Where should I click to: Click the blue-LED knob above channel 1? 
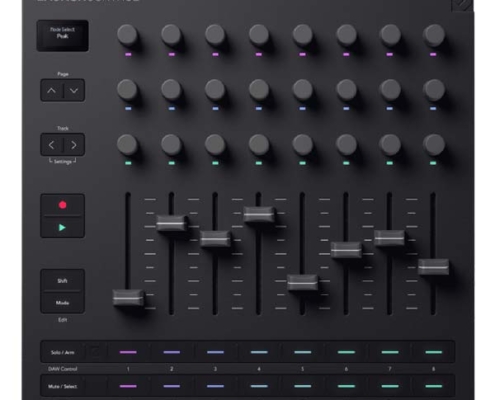(x=127, y=89)
